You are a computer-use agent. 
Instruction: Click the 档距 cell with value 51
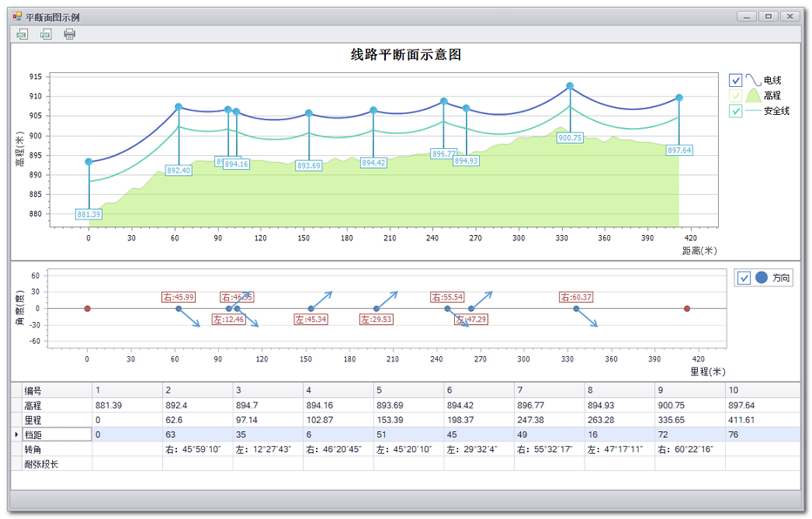pos(409,435)
